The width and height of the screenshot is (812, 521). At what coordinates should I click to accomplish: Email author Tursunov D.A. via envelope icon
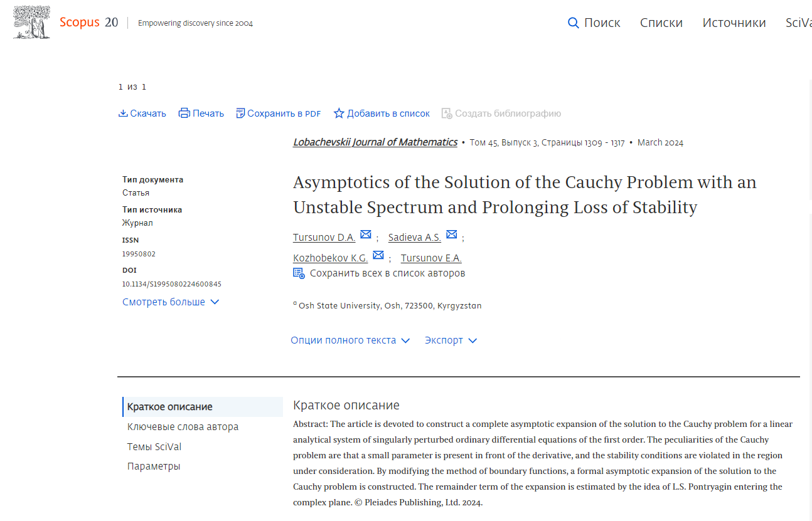point(366,235)
